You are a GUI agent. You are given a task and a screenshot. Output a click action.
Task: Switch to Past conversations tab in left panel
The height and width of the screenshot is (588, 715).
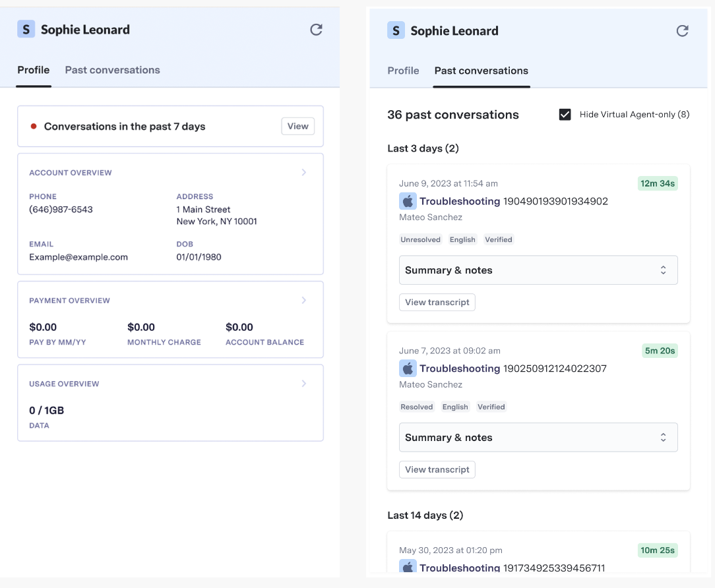tap(112, 70)
